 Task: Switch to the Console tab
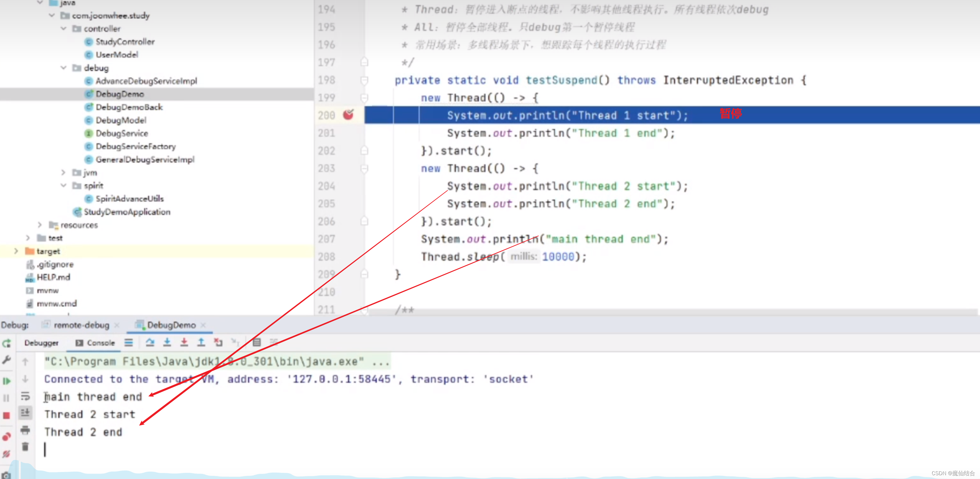(95, 343)
